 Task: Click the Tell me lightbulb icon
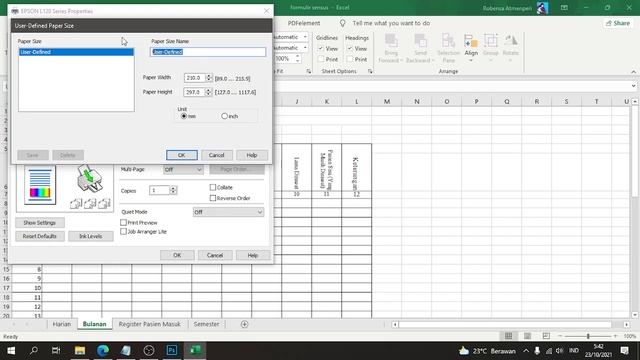coord(342,23)
